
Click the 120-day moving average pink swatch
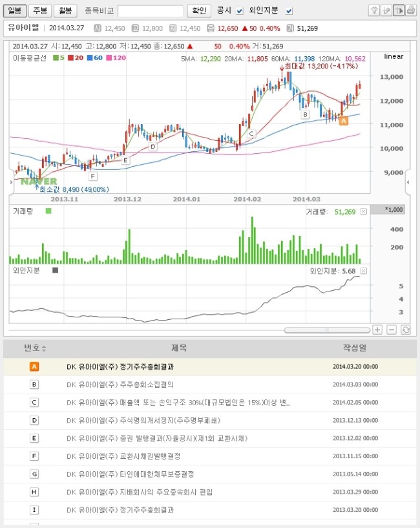(109, 58)
